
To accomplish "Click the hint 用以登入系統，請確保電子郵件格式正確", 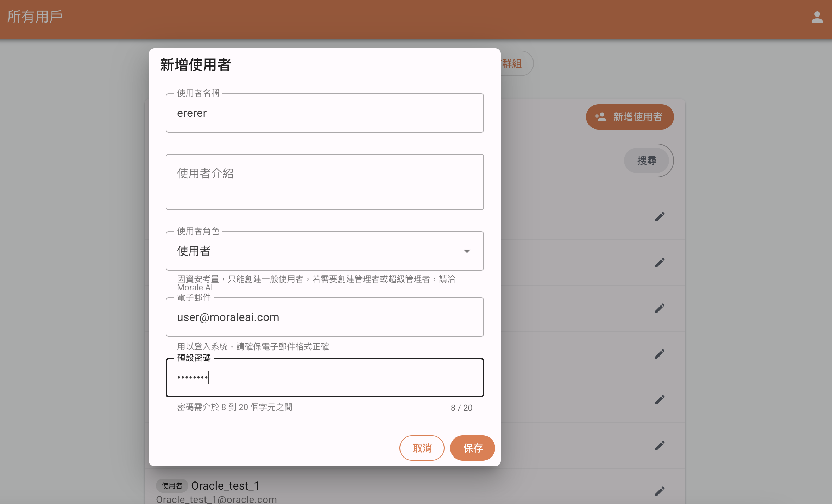I will tap(253, 347).
